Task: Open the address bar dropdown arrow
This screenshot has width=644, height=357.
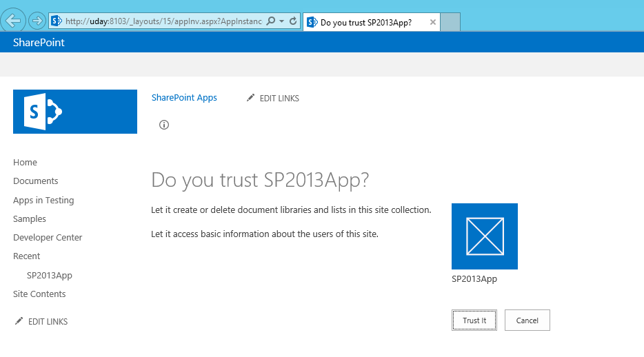Action: (282, 21)
